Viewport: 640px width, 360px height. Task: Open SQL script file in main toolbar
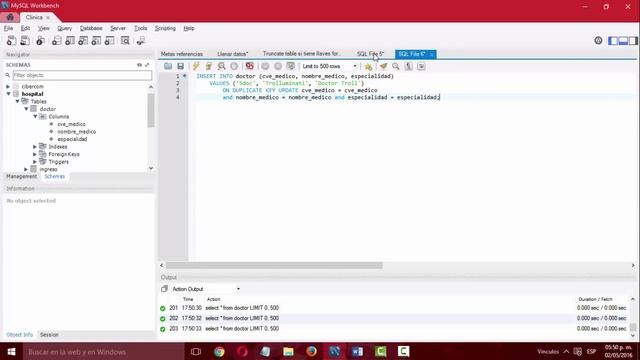click(25, 40)
